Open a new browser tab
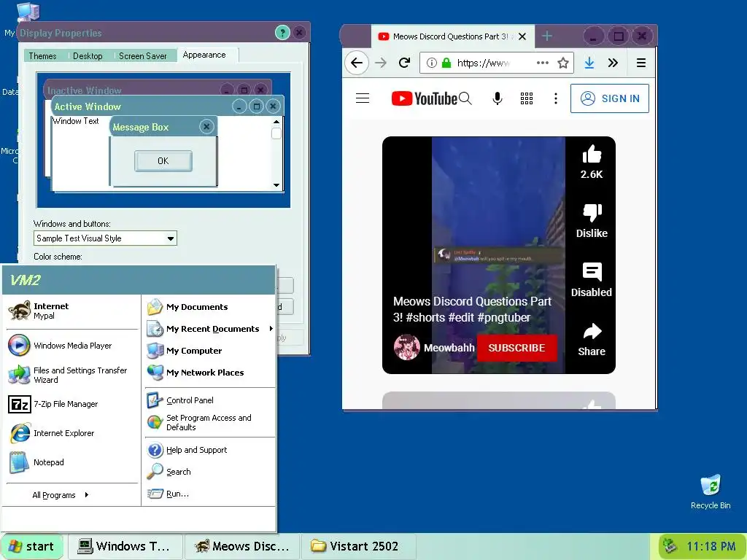The width and height of the screenshot is (747, 560). (547, 36)
